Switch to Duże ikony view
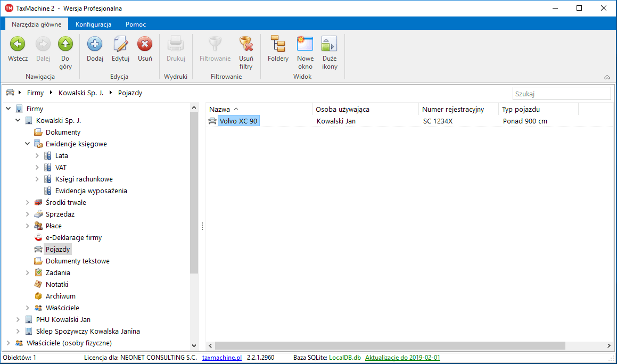Viewport: 617px width, 364px height. click(x=330, y=45)
